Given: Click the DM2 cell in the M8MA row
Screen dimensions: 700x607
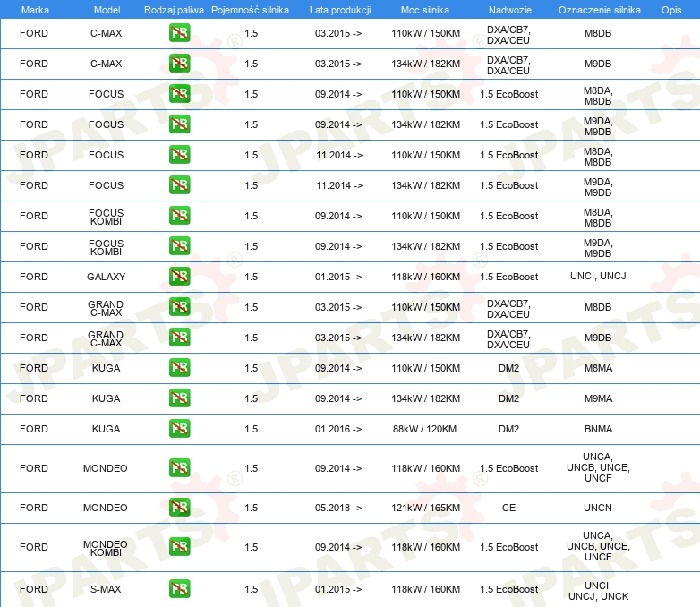Looking at the screenshot, I should click(509, 368).
